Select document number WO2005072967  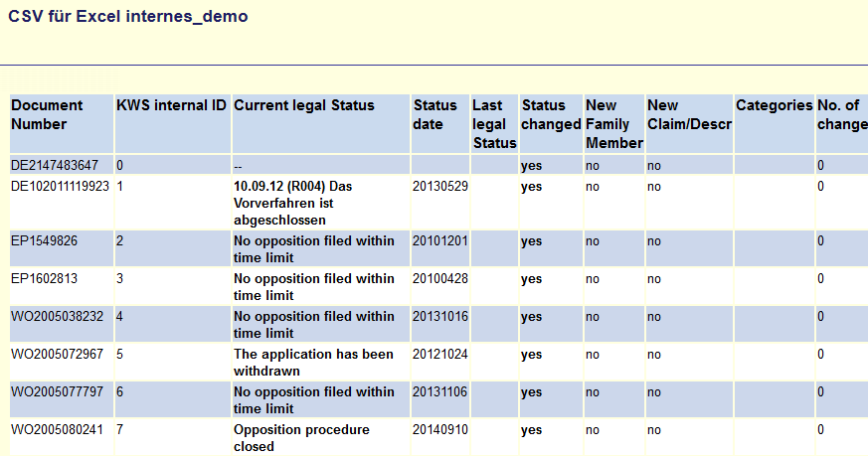57,354
